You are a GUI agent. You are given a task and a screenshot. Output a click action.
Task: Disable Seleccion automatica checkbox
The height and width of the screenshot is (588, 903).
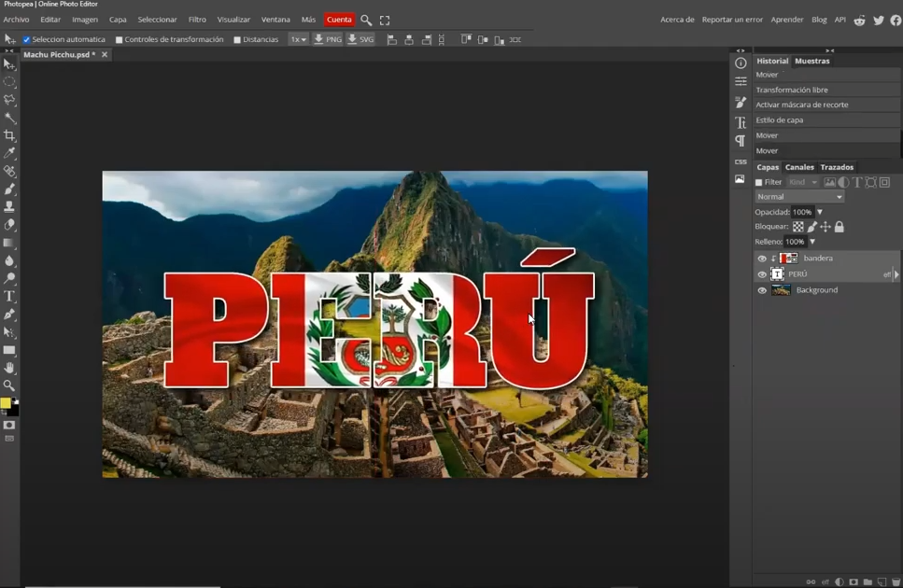[x=27, y=40]
